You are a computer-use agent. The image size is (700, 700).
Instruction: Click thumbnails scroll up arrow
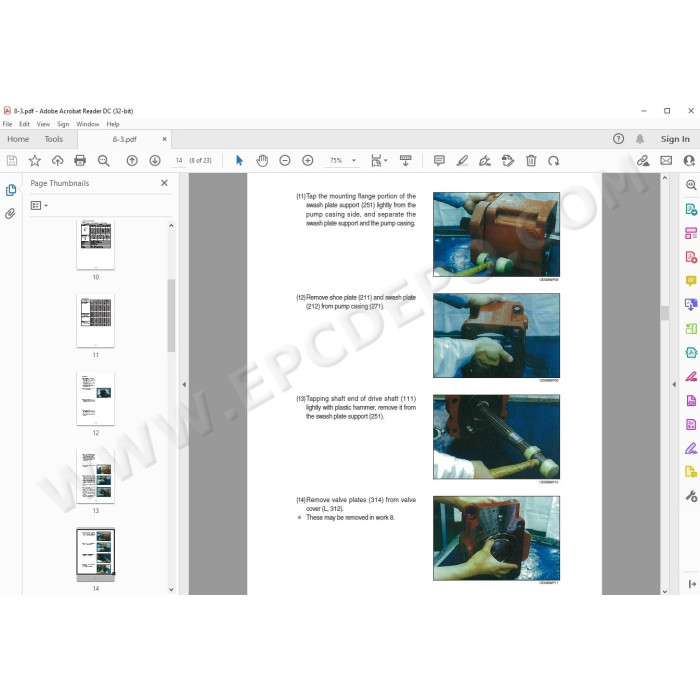[171, 226]
